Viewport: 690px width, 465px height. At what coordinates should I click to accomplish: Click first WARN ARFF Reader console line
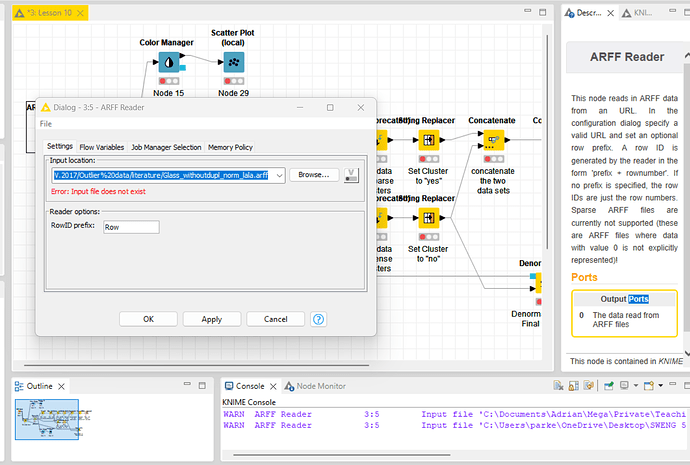(x=454, y=414)
